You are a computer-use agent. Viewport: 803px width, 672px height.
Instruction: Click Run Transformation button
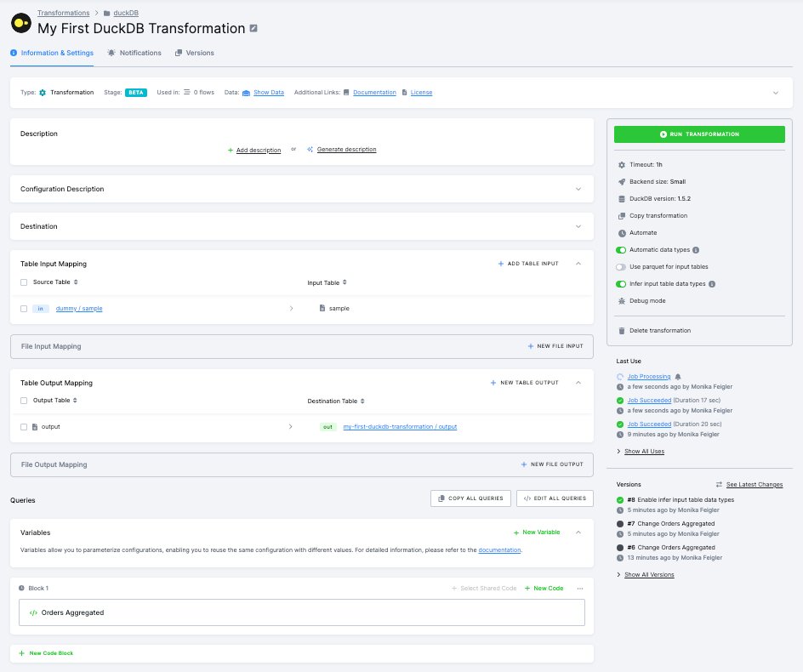pos(699,134)
